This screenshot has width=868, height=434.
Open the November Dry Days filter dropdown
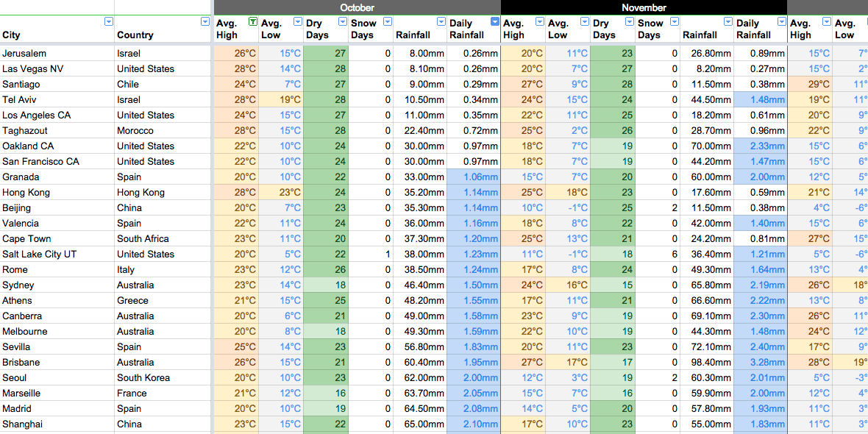point(630,21)
